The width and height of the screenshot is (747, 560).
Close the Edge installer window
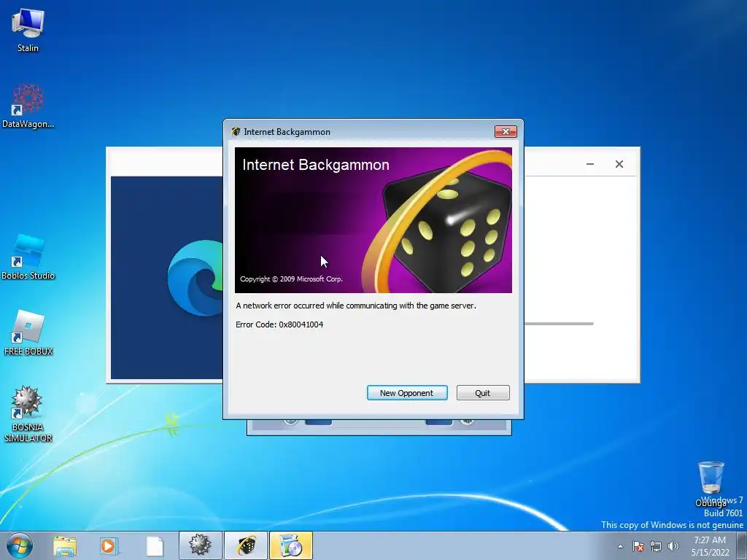tap(619, 164)
